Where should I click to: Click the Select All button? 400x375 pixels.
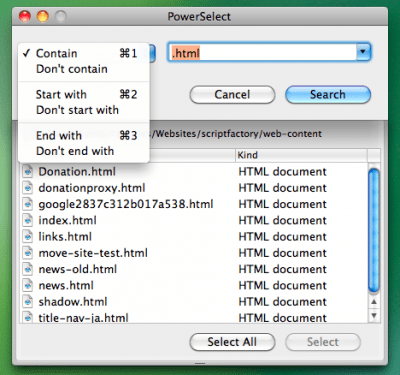click(232, 342)
